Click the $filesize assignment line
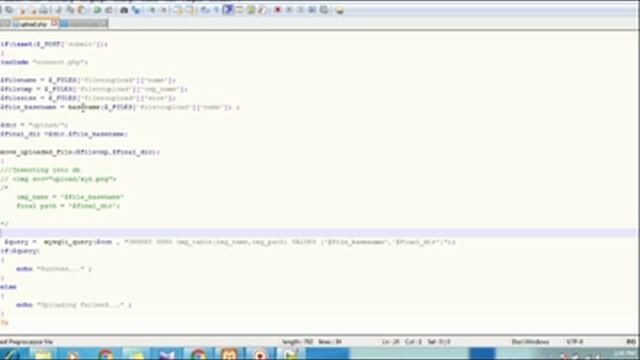640x360 pixels. (88, 98)
